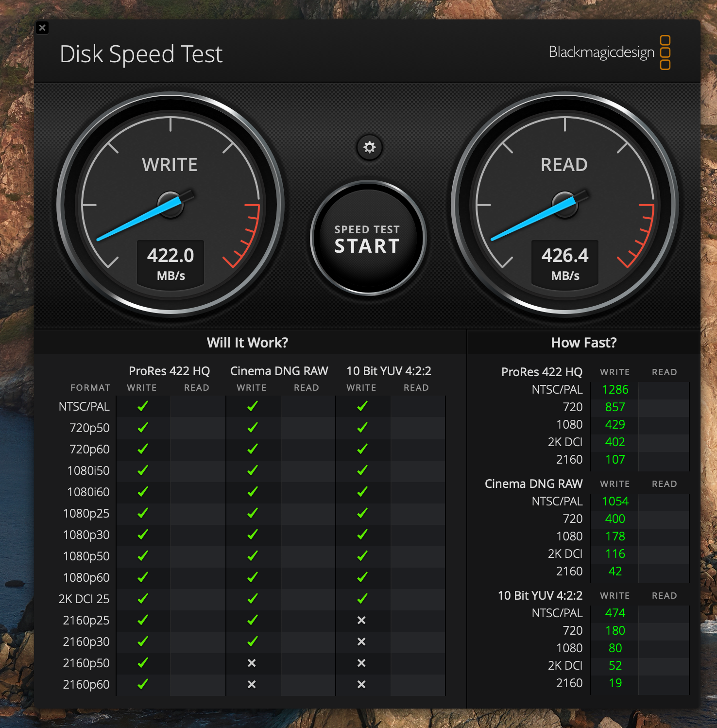The height and width of the screenshot is (728, 717).
Task: Click the ProRes 422 HQ checkmark for 2160p25
Action: click(143, 620)
